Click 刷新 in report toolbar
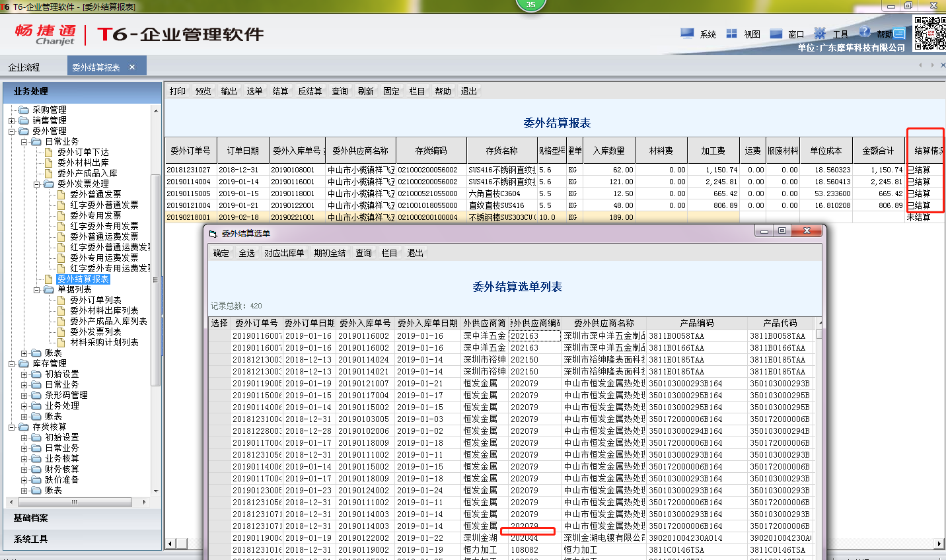 pos(366,91)
